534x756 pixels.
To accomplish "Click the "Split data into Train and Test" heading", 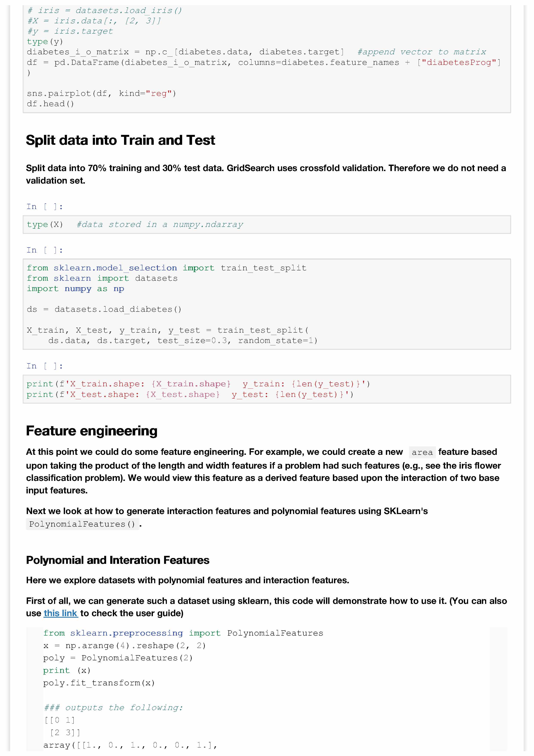I will 120,140.
